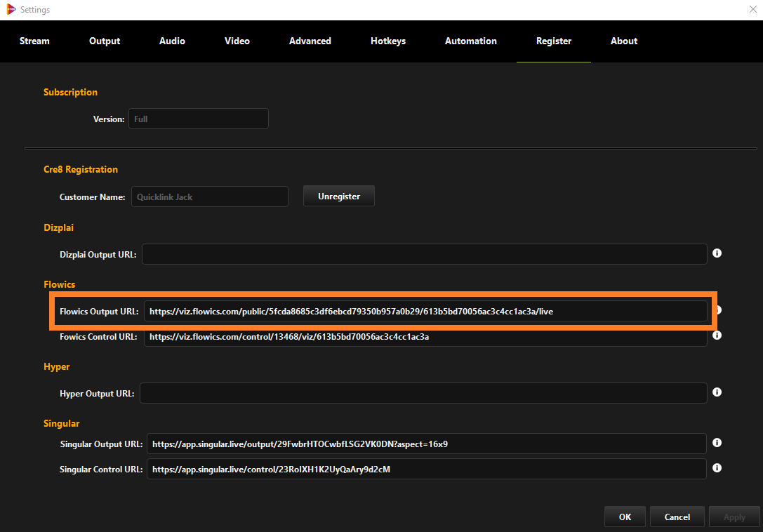Show info for Singular Output URL
This screenshot has height=532, width=763.
coord(717,442)
